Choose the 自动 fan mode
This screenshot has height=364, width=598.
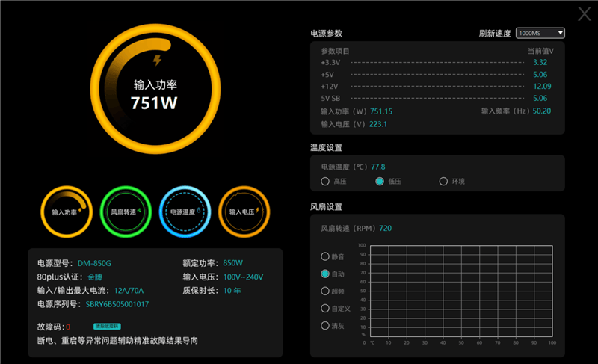(325, 274)
